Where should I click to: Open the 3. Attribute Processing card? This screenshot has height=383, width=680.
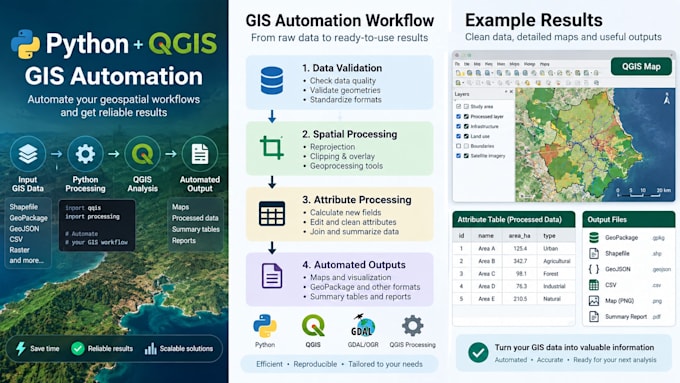click(x=340, y=214)
